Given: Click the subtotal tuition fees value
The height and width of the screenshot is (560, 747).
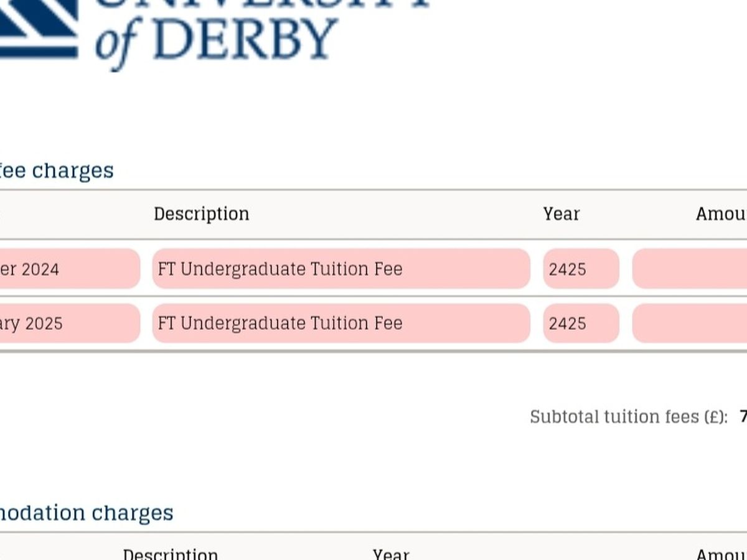Looking at the screenshot, I should [x=743, y=417].
